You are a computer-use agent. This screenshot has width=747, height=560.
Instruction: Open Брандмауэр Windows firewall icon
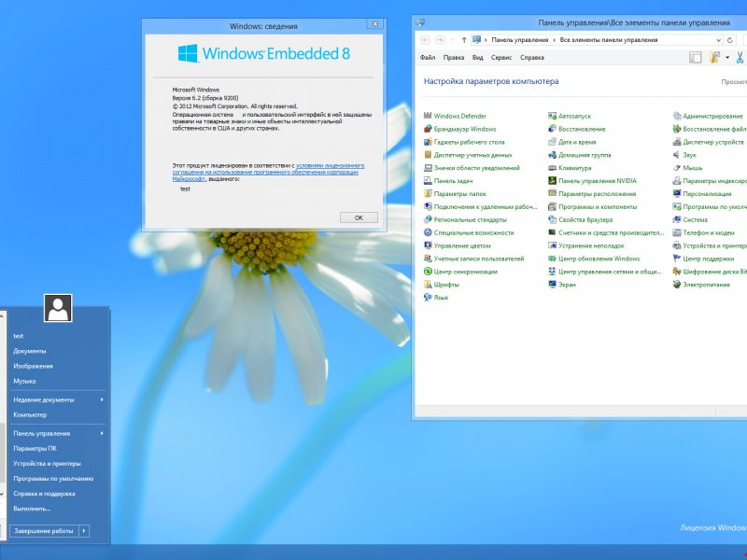point(428,129)
